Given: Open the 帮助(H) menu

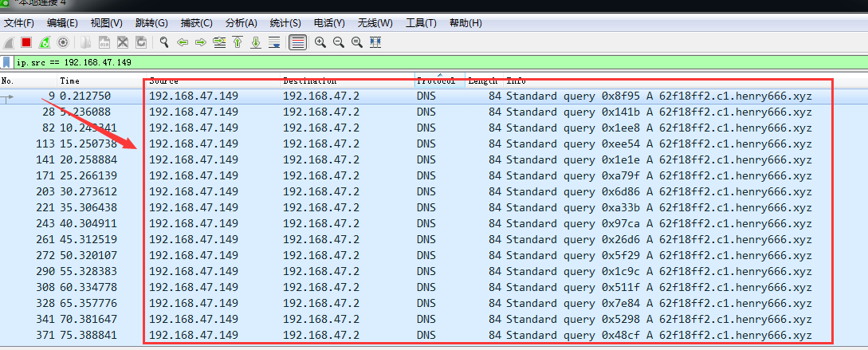Looking at the screenshot, I should point(465,23).
